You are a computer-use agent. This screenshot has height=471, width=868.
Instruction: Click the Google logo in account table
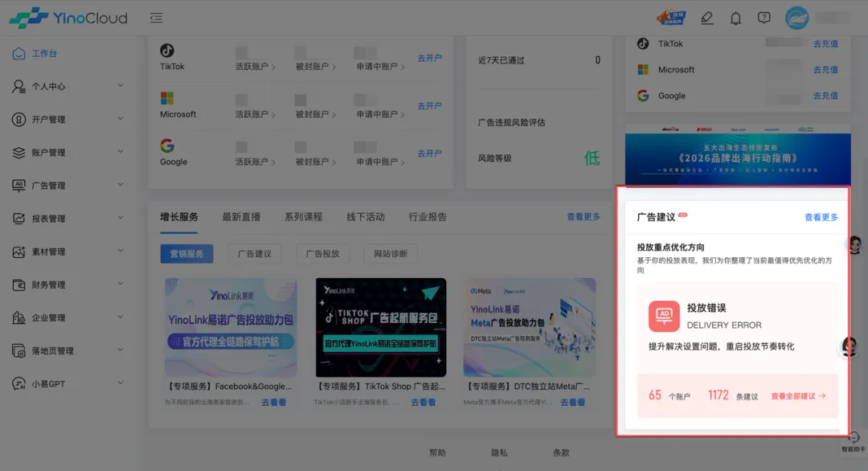point(167,145)
